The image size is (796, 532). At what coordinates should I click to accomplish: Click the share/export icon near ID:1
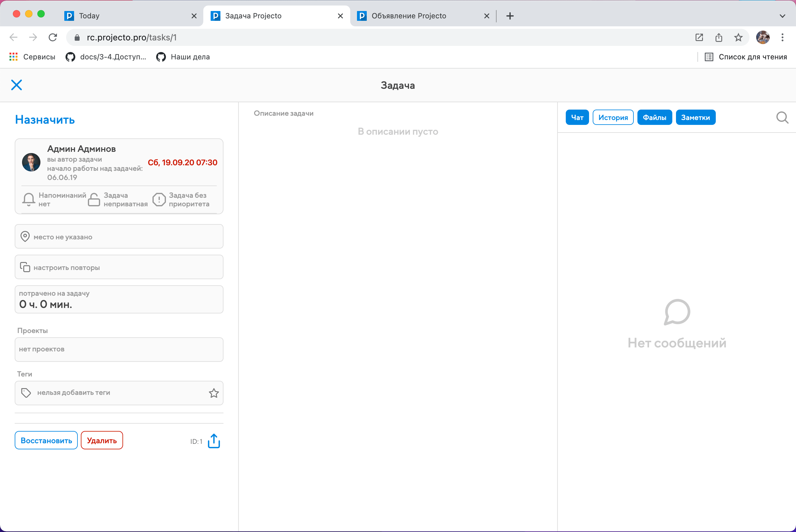pos(214,441)
